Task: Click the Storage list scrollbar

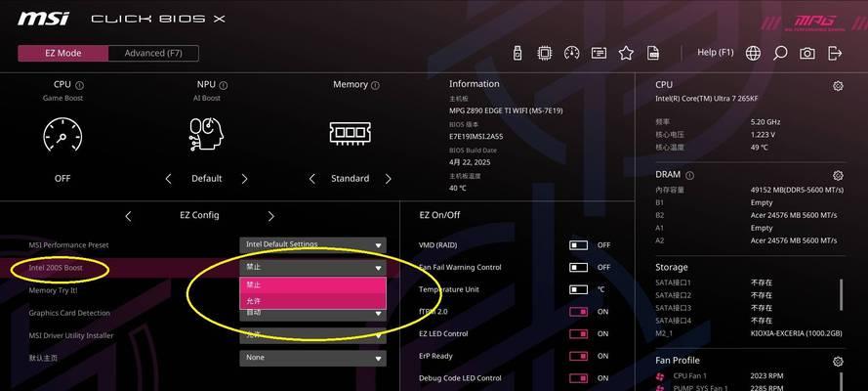Action: point(842,294)
